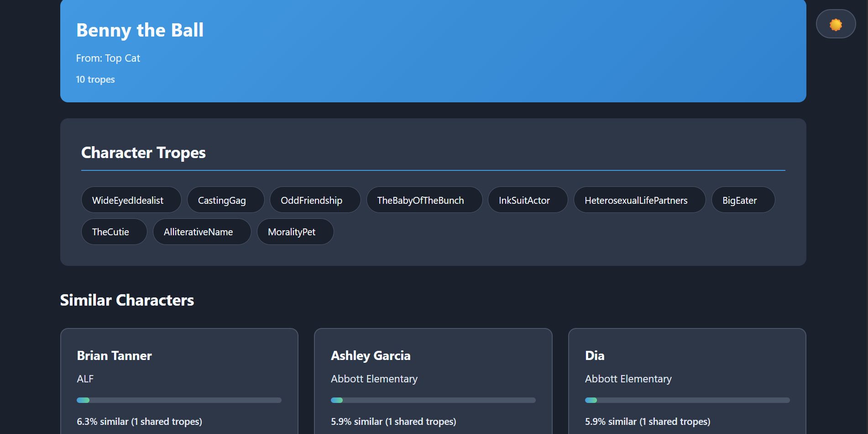Open the InkSuitActor trope tag
The width and height of the screenshot is (868, 434).
point(528,200)
